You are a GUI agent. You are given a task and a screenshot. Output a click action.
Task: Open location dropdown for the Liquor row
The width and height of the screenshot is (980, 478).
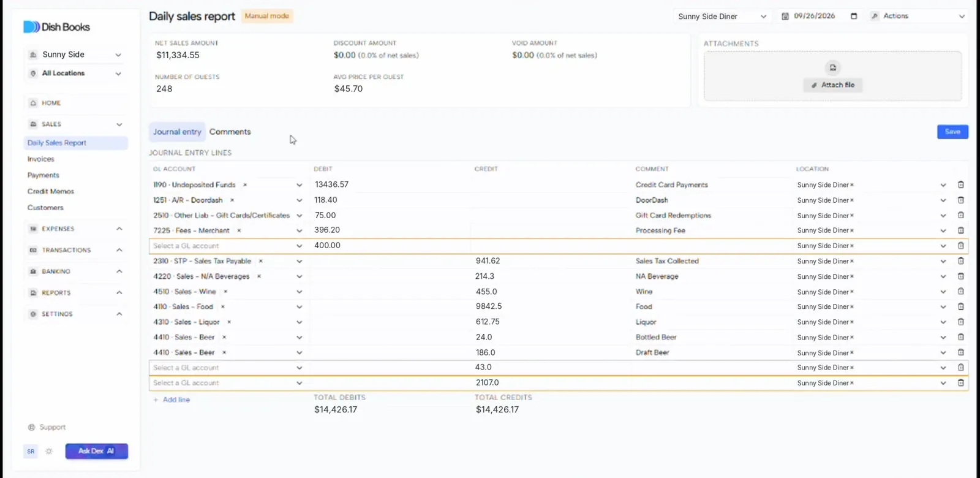tap(943, 322)
